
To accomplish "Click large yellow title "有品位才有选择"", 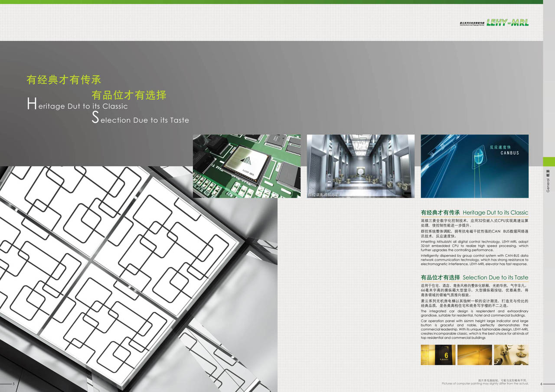I will (x=129, y=95).
